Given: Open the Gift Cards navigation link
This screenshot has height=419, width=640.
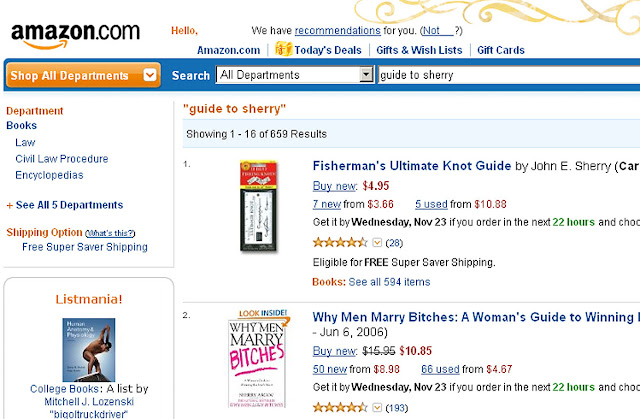Looking at the screenshot, I should click(x=501, y=50).
